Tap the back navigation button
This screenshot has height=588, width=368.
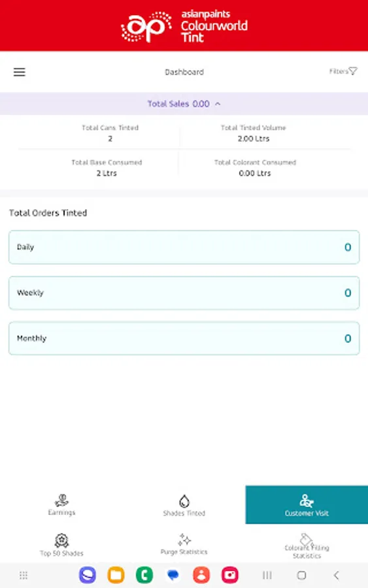(x=336, y=575)
